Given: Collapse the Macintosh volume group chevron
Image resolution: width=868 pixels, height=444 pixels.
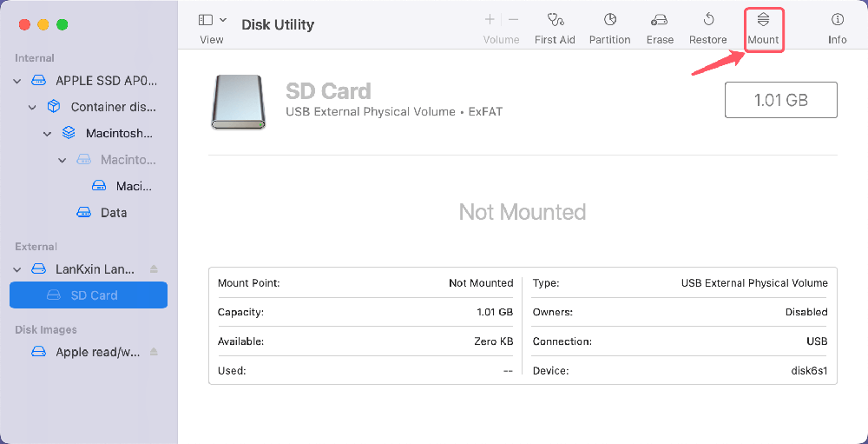Looking at the screenshot, I should pos(48,134).
